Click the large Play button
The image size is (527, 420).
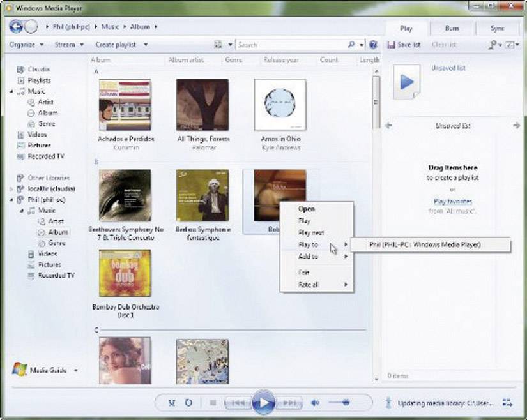pos(263,402)
